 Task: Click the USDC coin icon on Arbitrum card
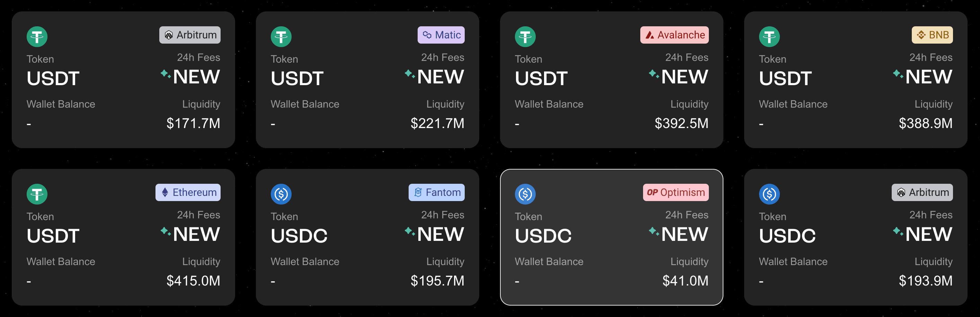pos(769,194)
